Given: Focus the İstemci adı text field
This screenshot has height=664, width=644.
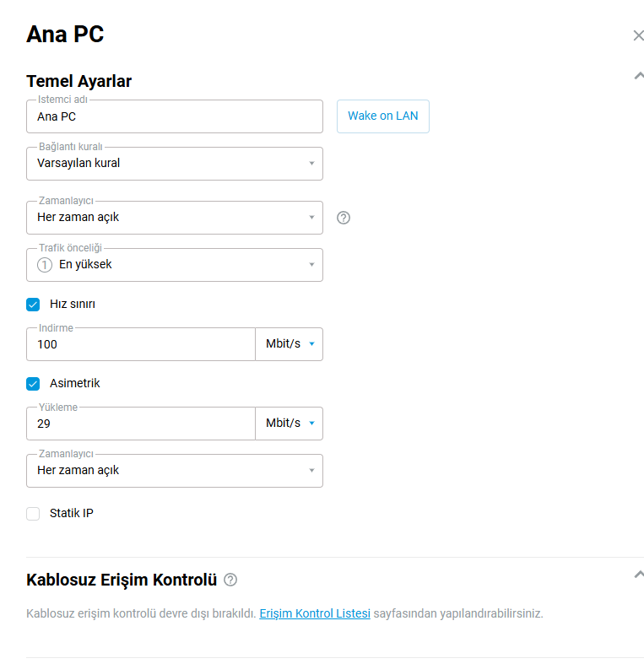Looking at the screenshot, I should [x=175, y=116].
